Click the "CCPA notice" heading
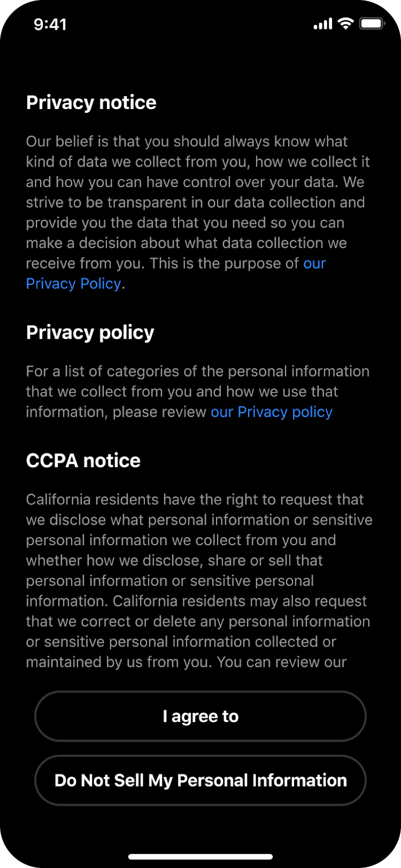Viewport: 401px width, 868px height. click(x=83, y=461)
